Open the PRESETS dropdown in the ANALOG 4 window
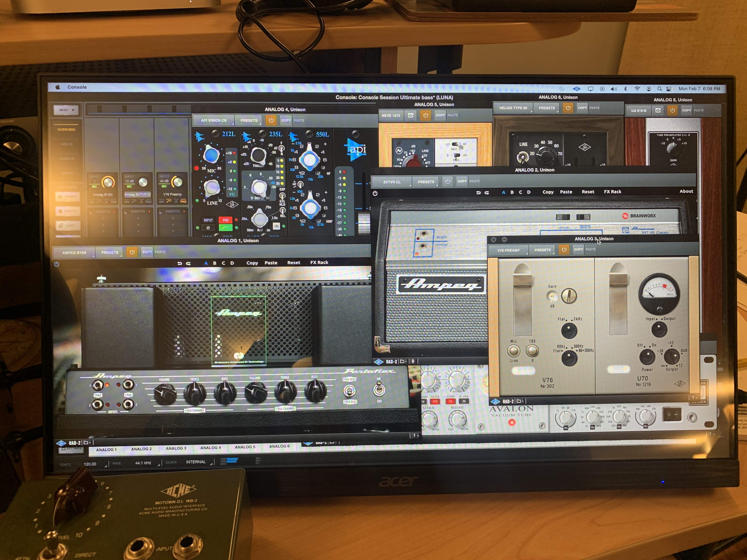The width and height of the screenshot is (747, 560). (249, 121)
